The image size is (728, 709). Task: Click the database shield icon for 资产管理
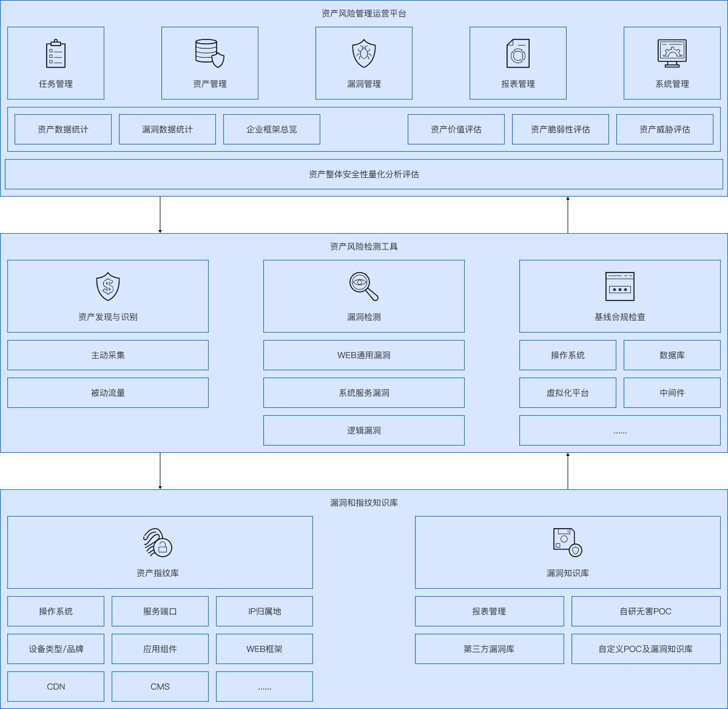click(x=210, y=53)
